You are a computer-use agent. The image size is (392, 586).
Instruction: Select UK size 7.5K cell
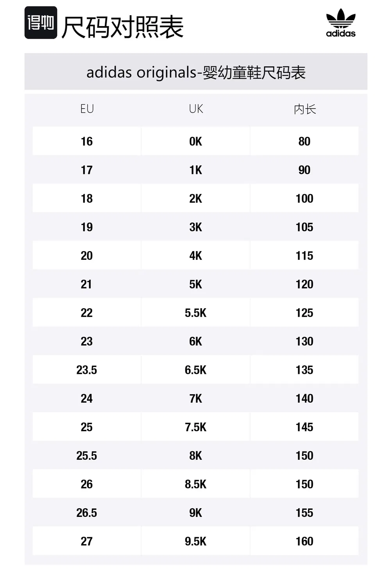(196, 427)
